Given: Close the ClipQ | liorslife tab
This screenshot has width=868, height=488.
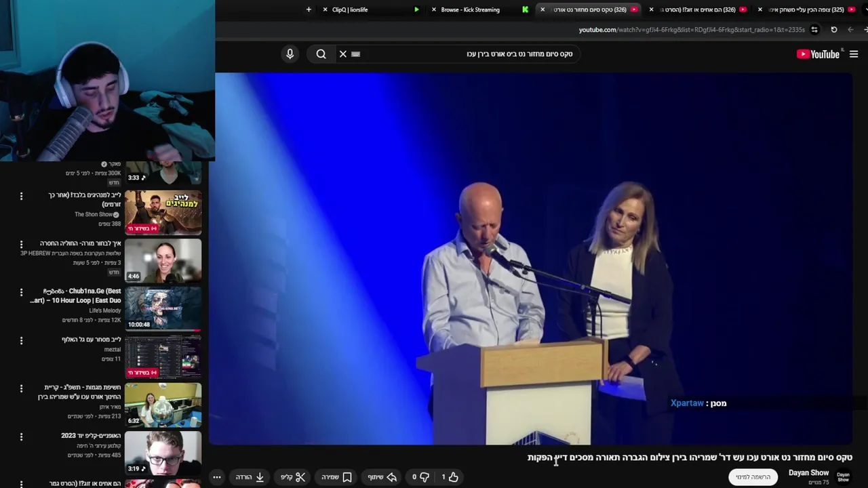Looking at the screenshot, I should 325,9.
